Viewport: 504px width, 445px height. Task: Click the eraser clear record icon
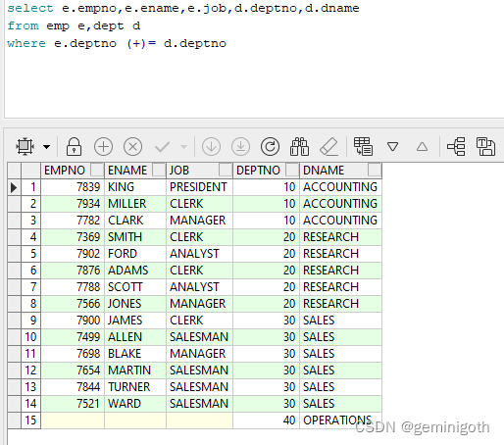click(x=328, y=146)
